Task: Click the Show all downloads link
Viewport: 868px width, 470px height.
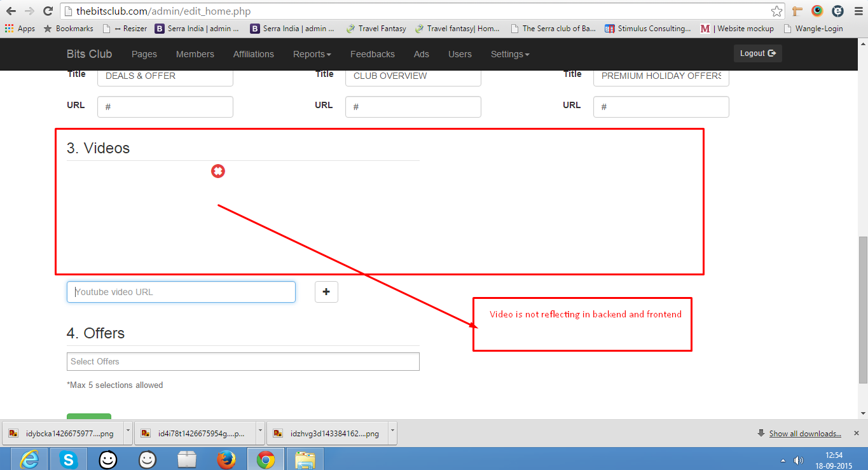Action: (x=804, y=434)
